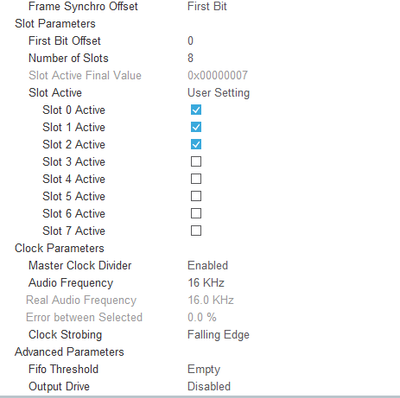The width and height of the screenshot is (400, 398).
Task: Enable the Slot 6 Active checkbox
Action: (x=196, y=213)
